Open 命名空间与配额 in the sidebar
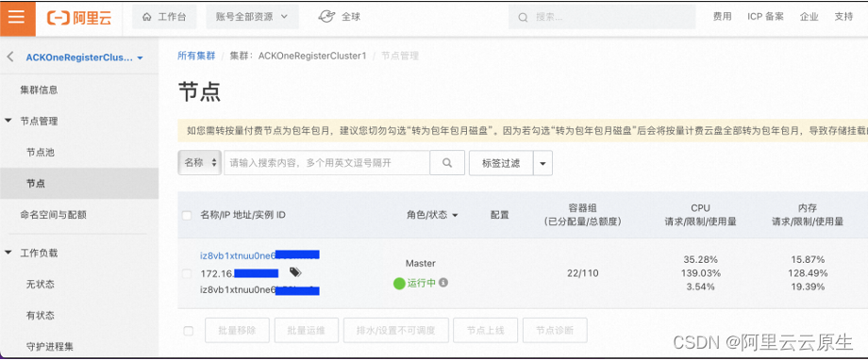The height and width of the screenshot is (360, 868). click(53, 215)
